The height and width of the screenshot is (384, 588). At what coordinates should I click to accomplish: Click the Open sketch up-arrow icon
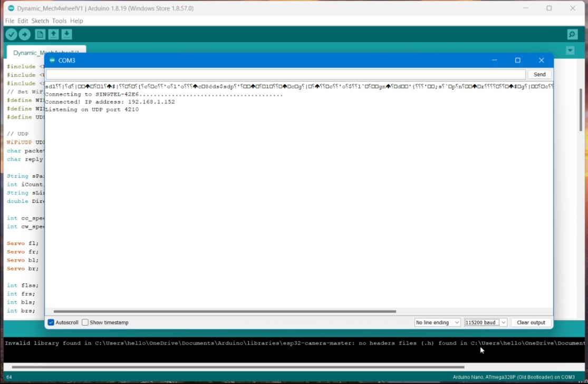point(53,34)
